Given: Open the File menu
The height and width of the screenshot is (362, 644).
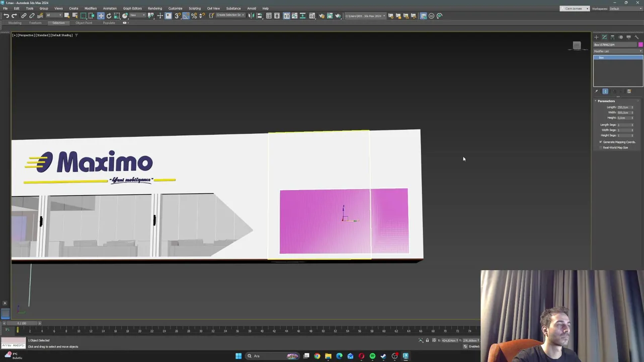Looking at the screenshot, I should (6, 9).
